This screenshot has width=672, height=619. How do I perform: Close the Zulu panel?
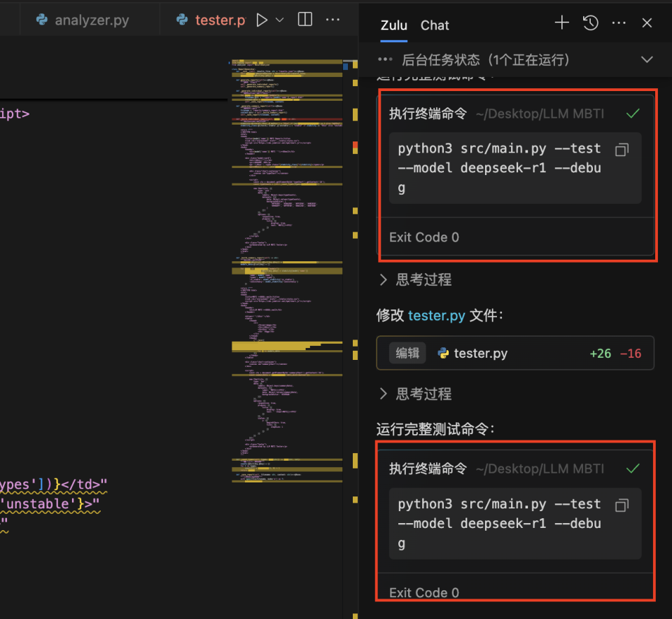[x=647, y=23]
